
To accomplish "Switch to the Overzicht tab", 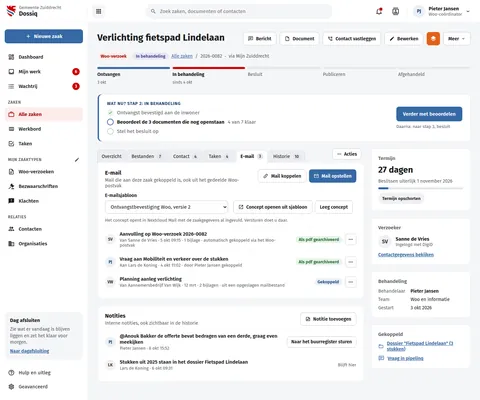I will point(111,156).
